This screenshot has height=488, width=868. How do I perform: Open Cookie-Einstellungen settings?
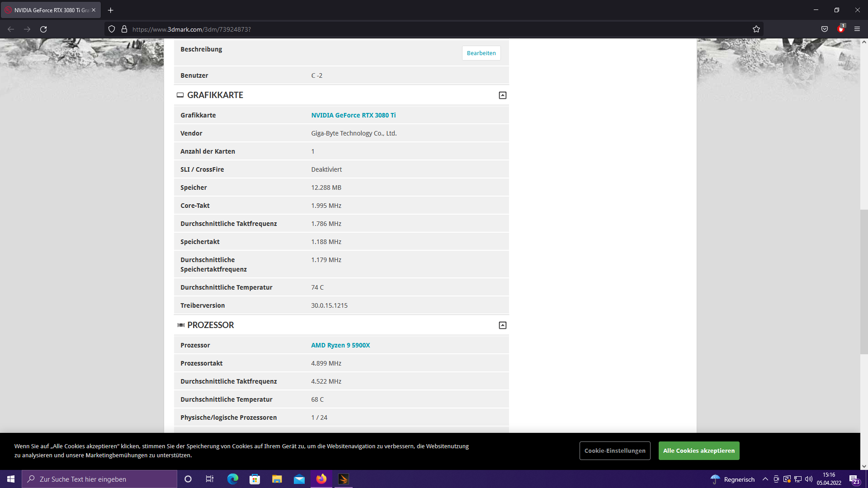click(x=614, y=450)
